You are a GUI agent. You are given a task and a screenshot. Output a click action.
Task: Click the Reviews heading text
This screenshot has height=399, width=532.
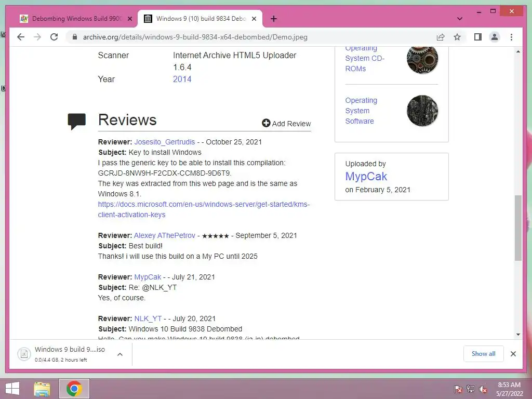tap(127, 120)
